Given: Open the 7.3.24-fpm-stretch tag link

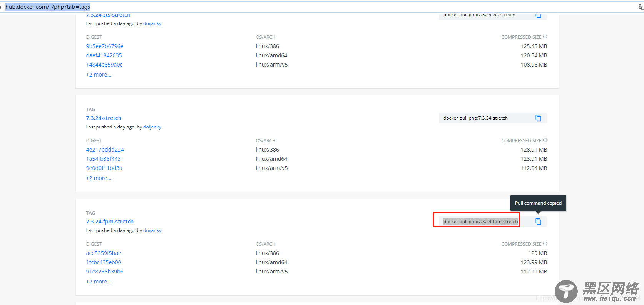Looking at the screenshot, I should coord(110,222).
